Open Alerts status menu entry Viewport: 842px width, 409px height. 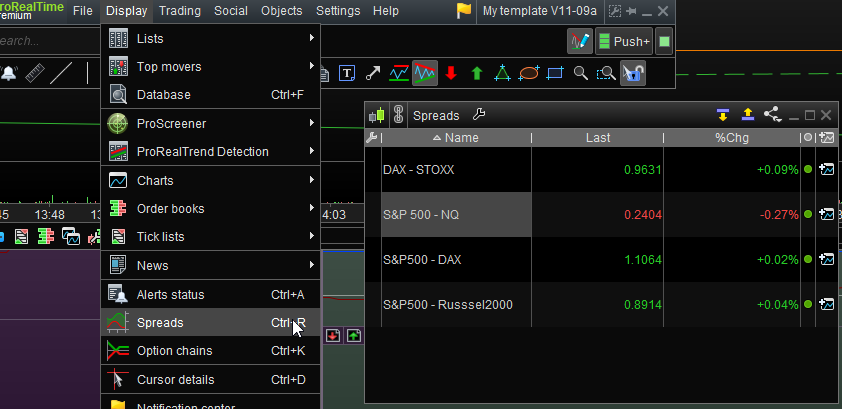[x=210, y=294]
